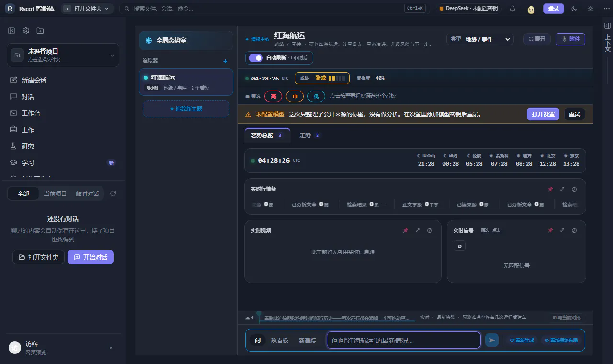This screenshot has width=613, height=364.
Task: Filter board by 高 severity
Action: [x=273, y=96]
